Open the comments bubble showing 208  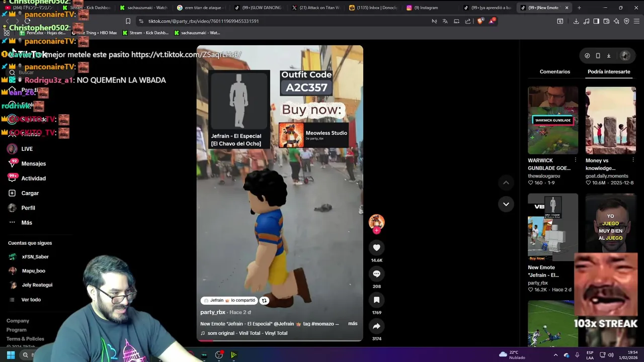point(376,274)
